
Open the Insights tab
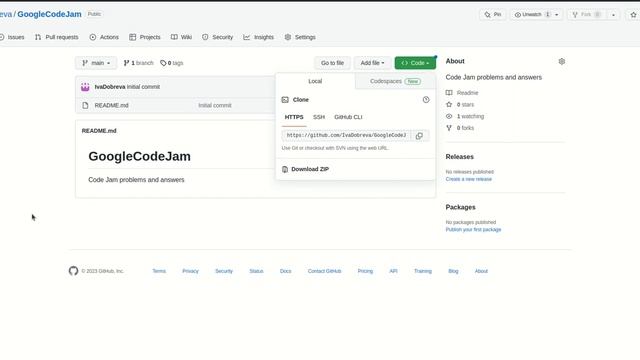[258, 37]
